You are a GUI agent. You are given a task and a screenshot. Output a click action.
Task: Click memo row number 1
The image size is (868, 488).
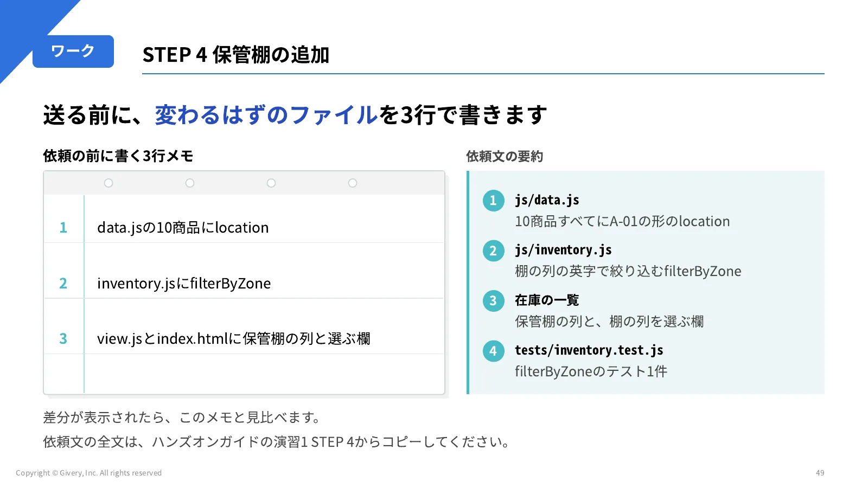point(63,228)
